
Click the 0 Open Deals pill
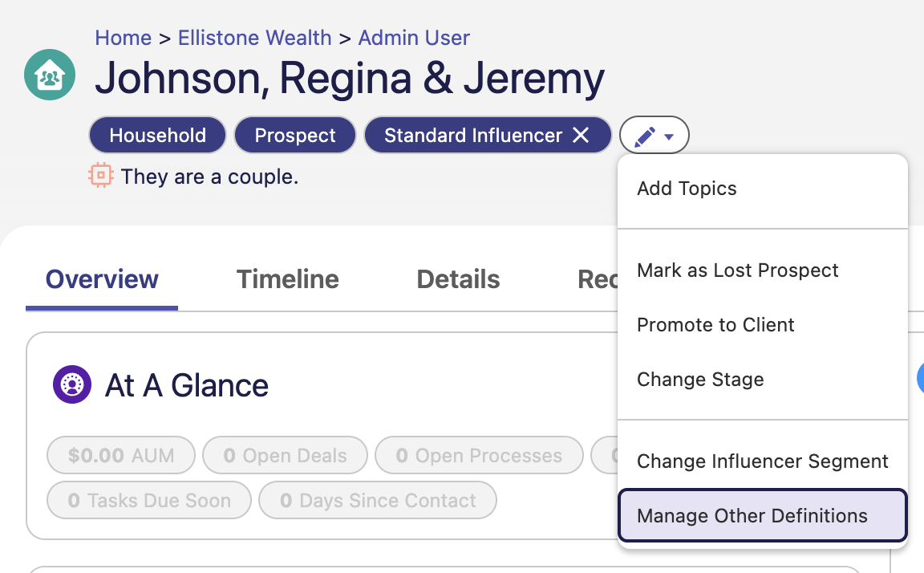[286, 455]
